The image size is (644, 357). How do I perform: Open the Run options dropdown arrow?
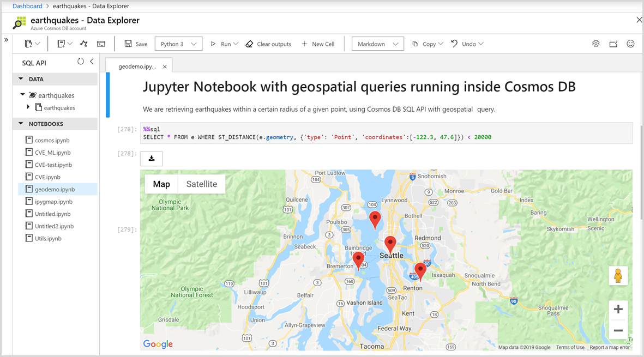[236, 44]
